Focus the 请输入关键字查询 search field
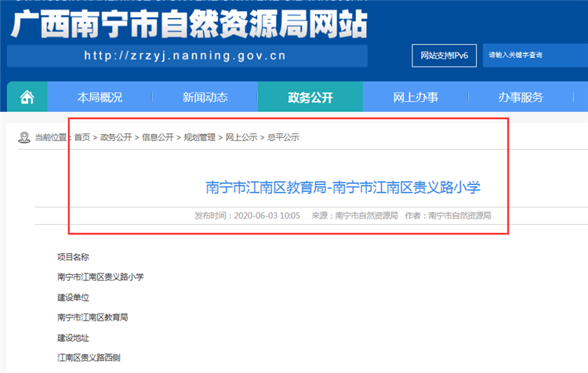 (535, 56)
